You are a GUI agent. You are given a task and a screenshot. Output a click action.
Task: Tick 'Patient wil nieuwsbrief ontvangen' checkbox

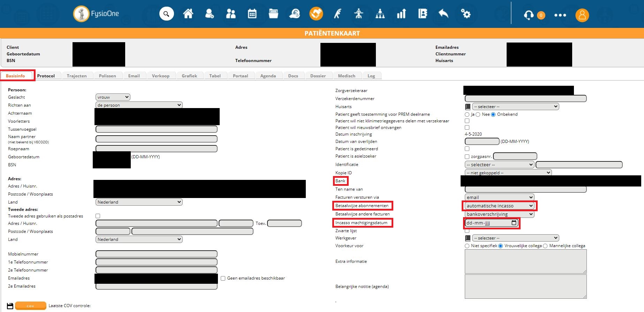click(467, 128)
